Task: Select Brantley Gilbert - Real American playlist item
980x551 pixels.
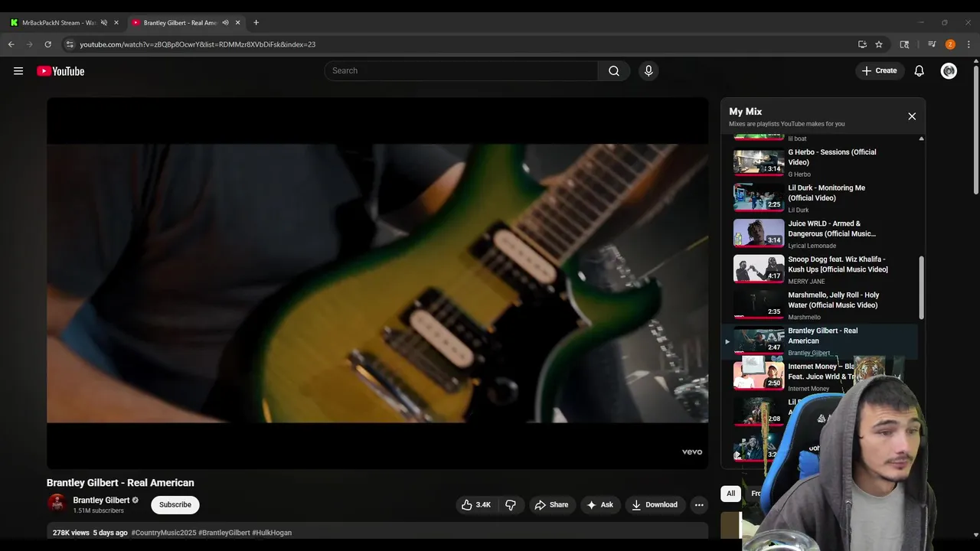Action: click(819, 341)
